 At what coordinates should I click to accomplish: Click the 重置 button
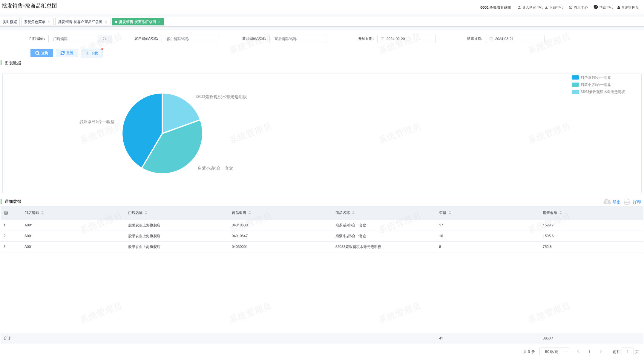point(67,53)
